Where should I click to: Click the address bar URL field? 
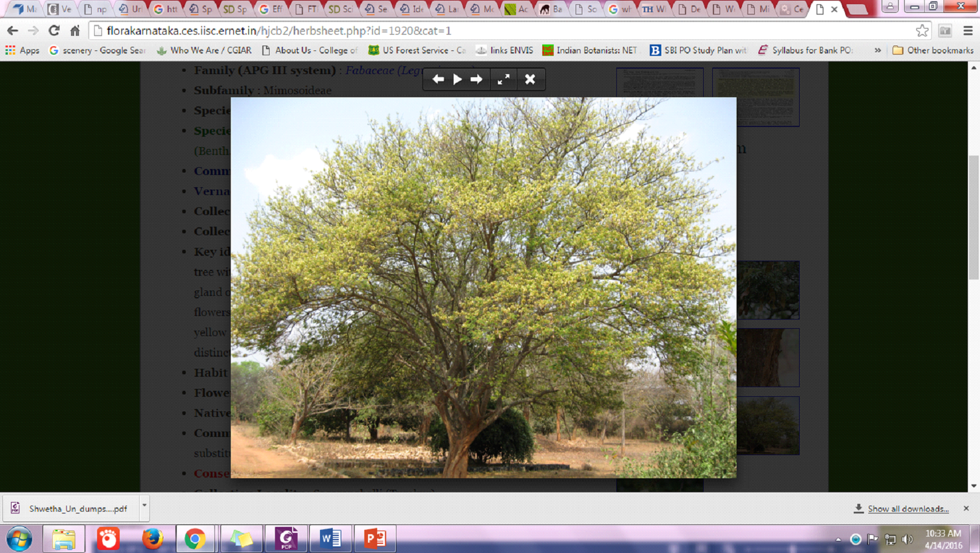click(486, 30)
